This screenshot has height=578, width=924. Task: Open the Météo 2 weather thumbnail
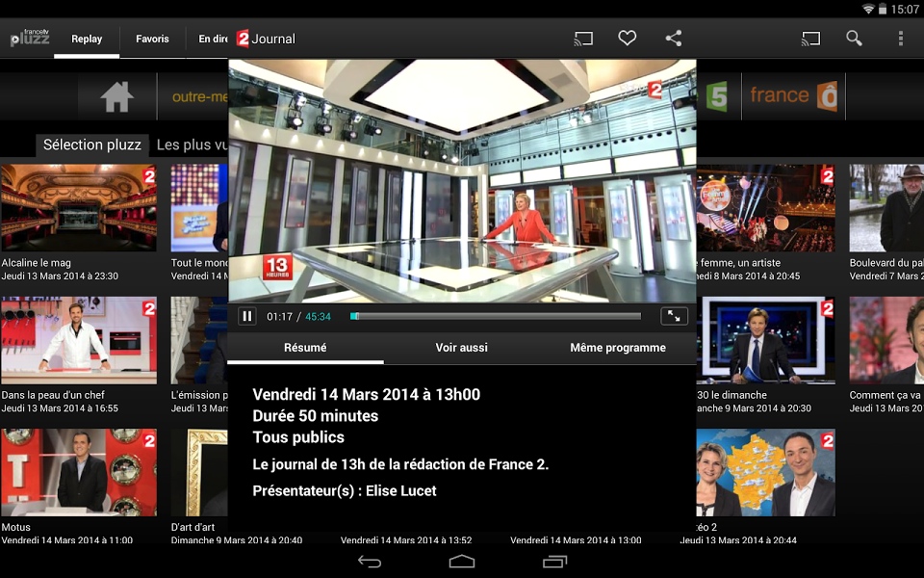coord(765,472)
